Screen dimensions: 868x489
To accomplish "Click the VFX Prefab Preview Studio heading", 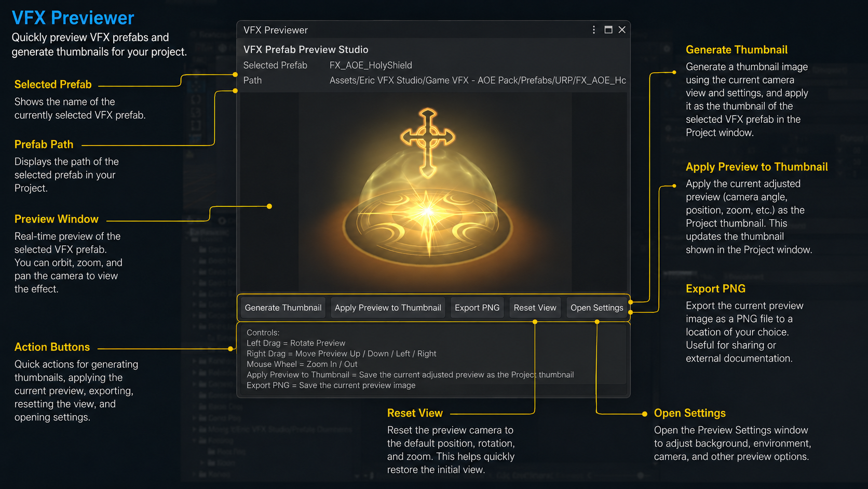I will (x=306, y=49).
